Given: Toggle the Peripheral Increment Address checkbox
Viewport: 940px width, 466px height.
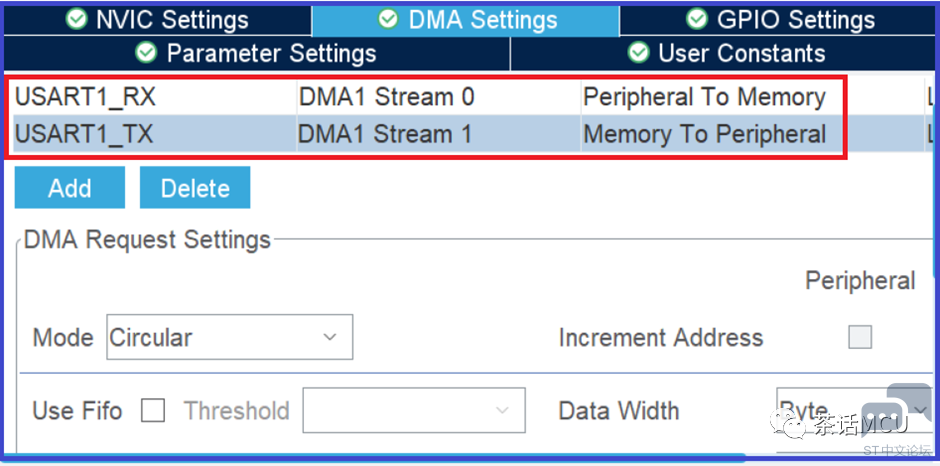Looking at the screenshot, I should (x=860, y=337).
